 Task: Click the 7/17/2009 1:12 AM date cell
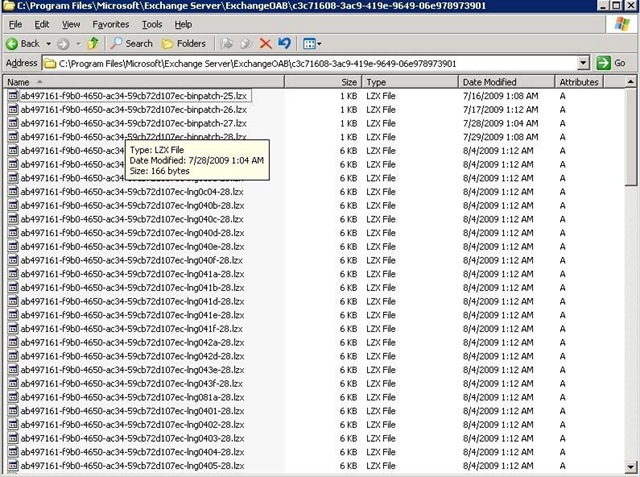pos(500,109)
